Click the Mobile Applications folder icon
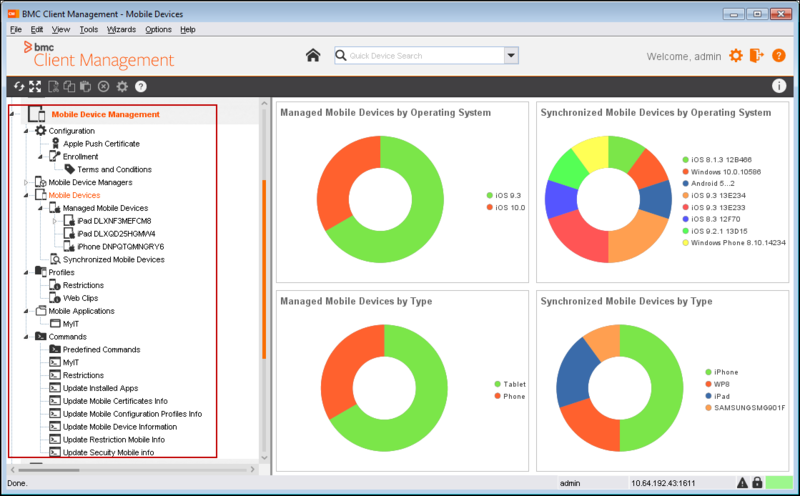This screenshot has height=496, width=800. point(40,310)
